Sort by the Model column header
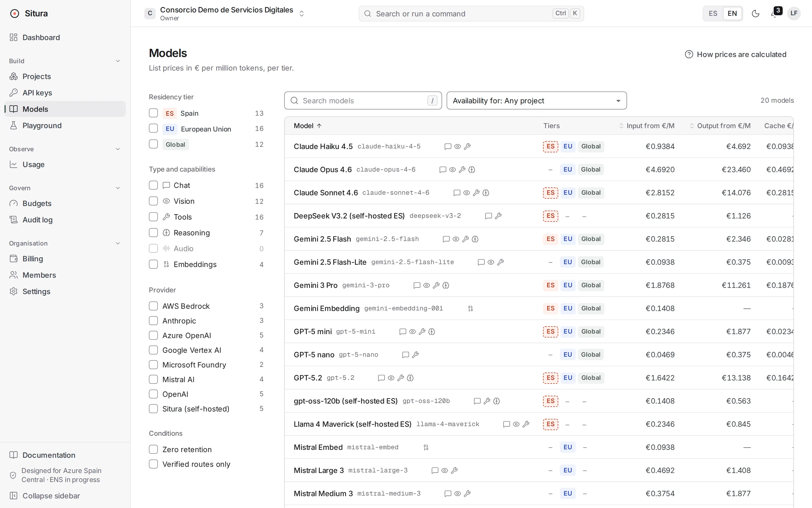The height and width of the screenshot is (508, 812). click(x=308, y=126)
